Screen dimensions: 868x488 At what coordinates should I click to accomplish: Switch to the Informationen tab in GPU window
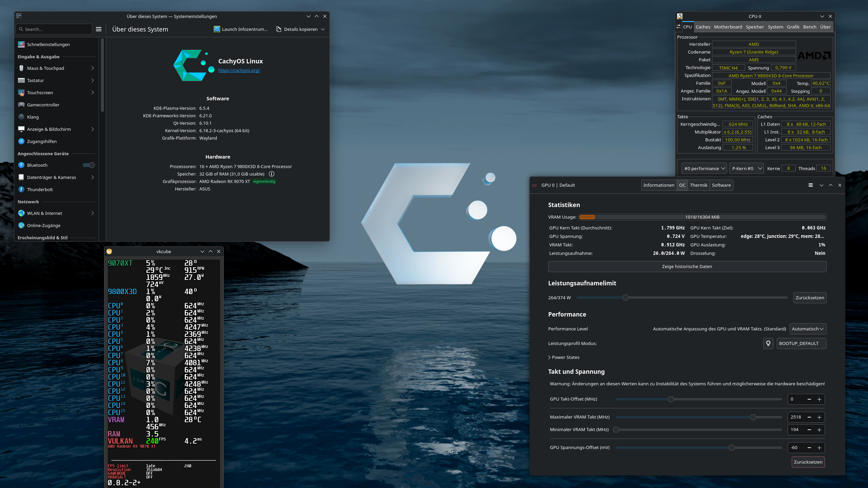[659, 185]
